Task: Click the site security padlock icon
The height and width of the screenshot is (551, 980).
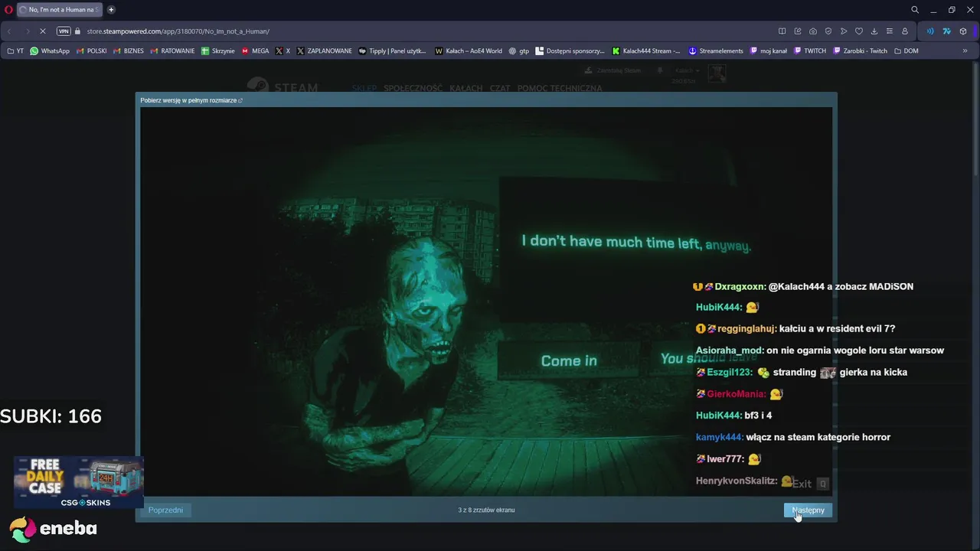Action: (77, 31)
